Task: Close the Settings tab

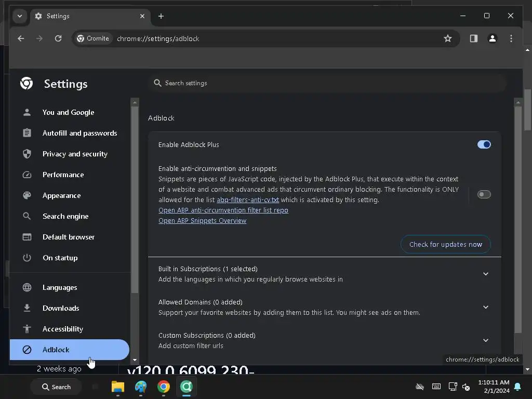Action: click(x=142, y=16)
